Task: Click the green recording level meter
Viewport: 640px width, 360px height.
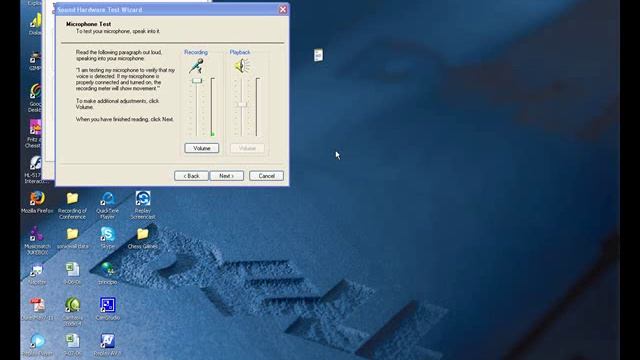Action: tap(212, 107)
